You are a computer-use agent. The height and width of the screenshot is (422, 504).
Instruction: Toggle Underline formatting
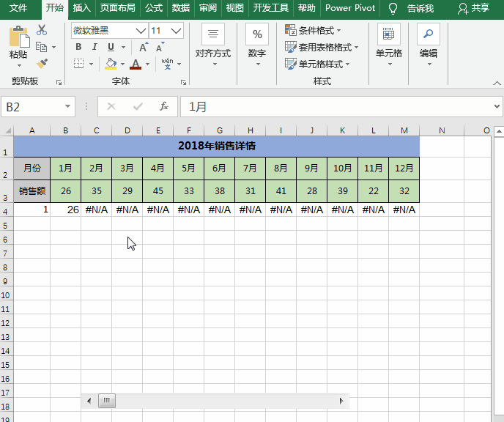(x=111, y=47)
